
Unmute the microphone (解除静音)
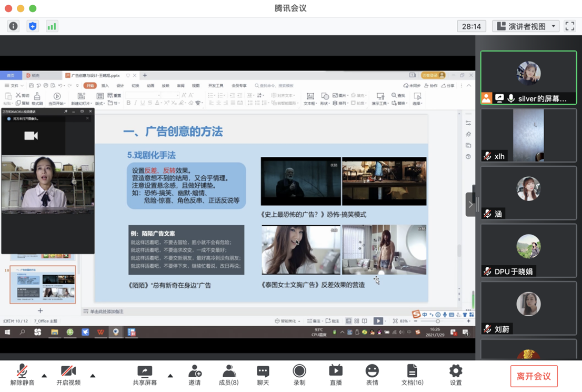[22, 375]
